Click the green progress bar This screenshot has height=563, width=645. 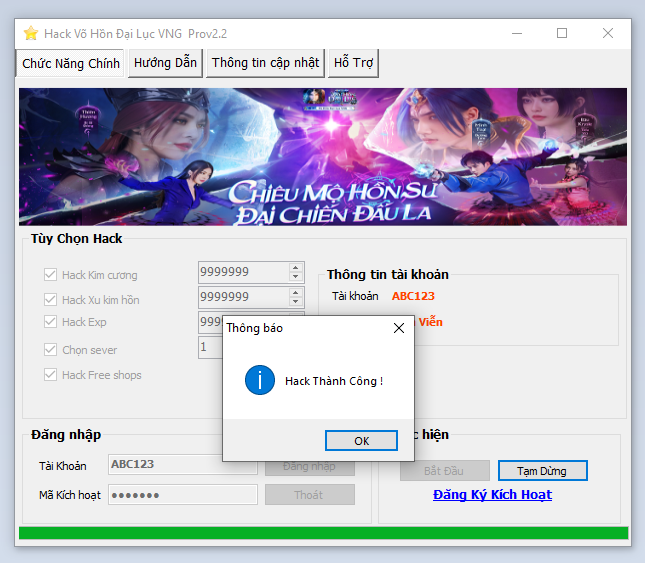tap(323, 533)
